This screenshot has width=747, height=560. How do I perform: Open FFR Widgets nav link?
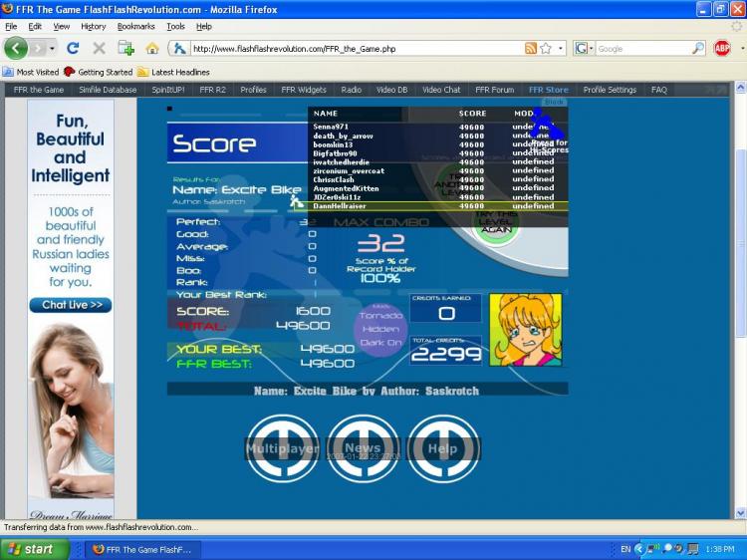pos(304,90)
